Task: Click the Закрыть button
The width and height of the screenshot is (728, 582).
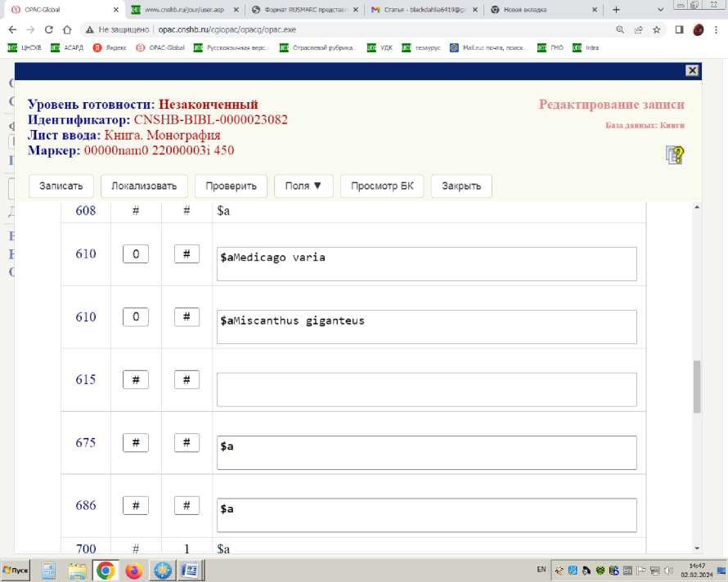Action: 461,186
